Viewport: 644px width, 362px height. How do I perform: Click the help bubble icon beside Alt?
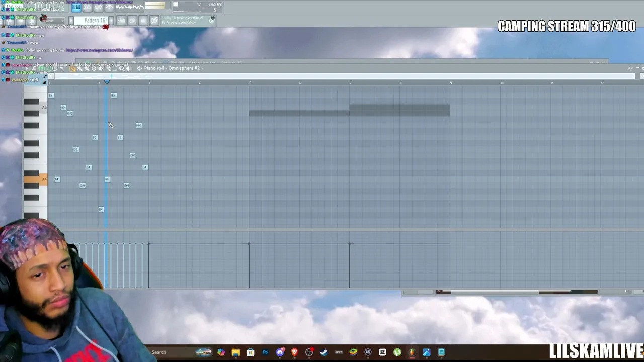tap(154, 21)
